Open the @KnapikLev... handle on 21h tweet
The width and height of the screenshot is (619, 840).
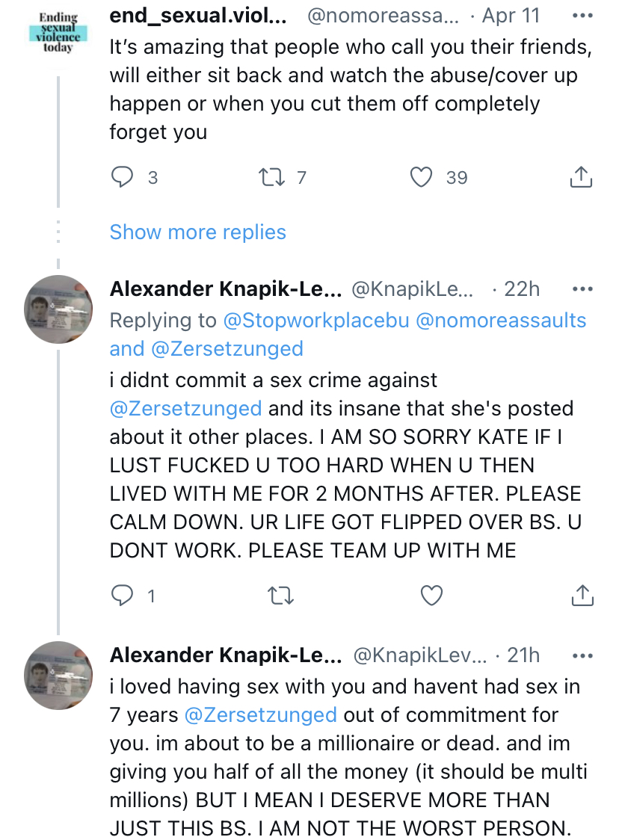tap(420, 655)
